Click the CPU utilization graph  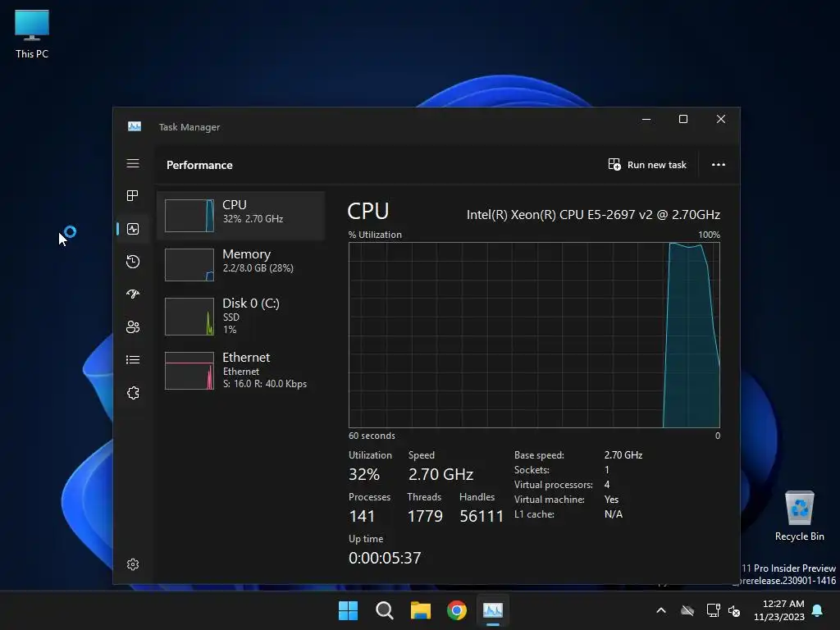pyautogui.click(x=534, y=335)
